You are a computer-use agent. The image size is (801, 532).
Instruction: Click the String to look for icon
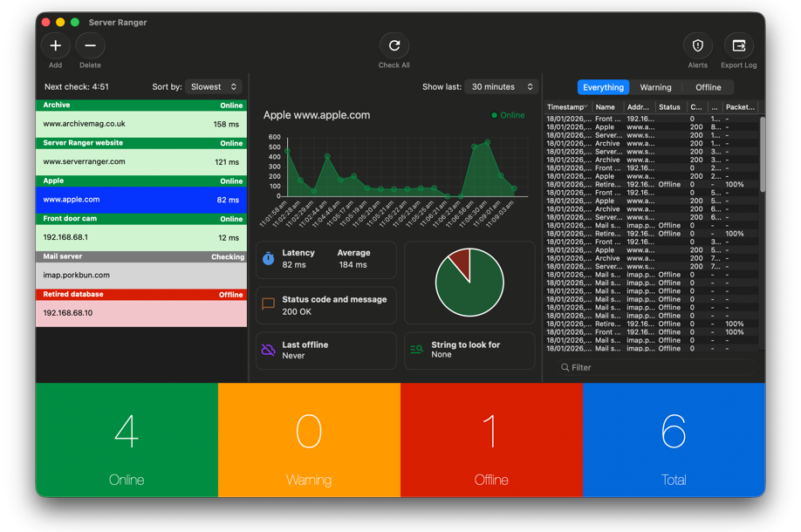417,350
